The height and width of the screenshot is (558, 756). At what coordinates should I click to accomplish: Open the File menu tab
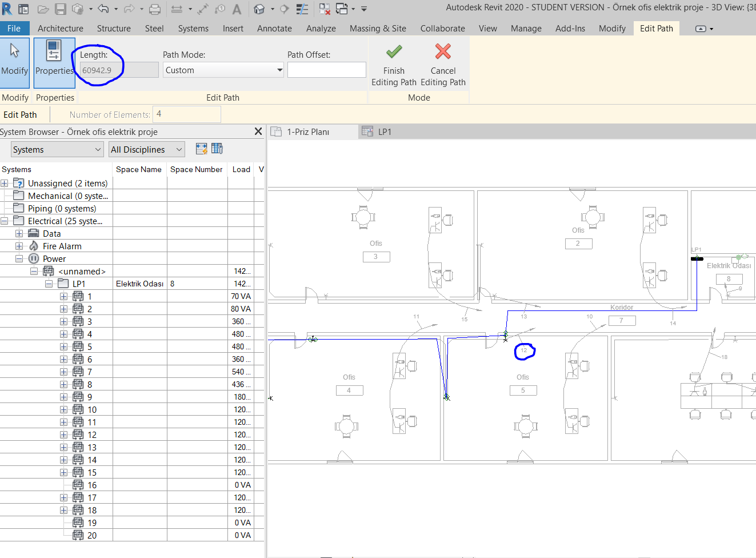click(x=14, y=29)
